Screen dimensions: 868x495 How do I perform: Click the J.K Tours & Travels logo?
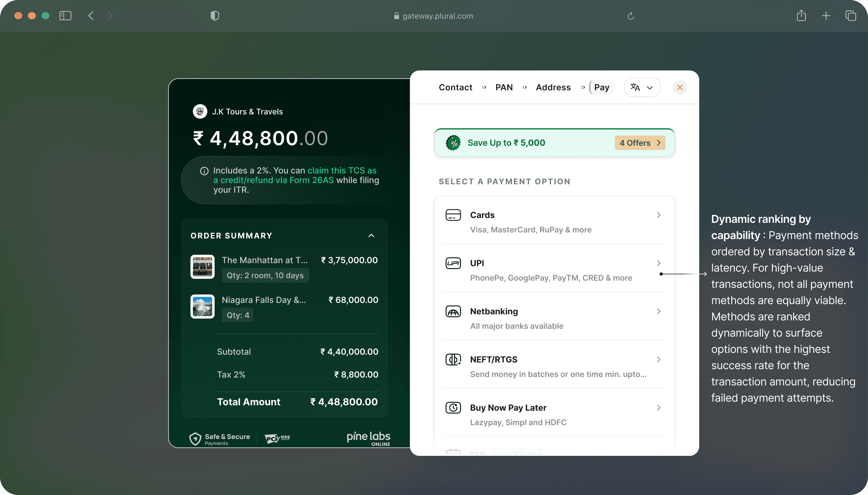[x=200, y=111]
